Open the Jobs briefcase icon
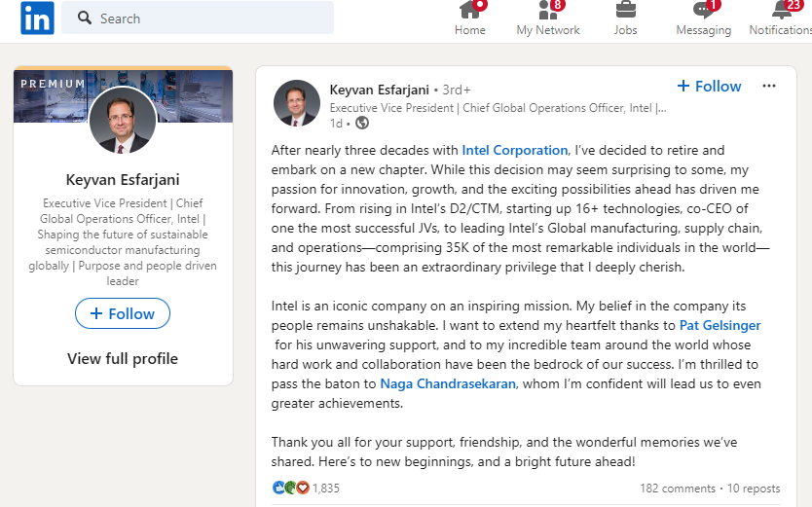This screenshot has width=812, height=507. click(x=626, y=11)
